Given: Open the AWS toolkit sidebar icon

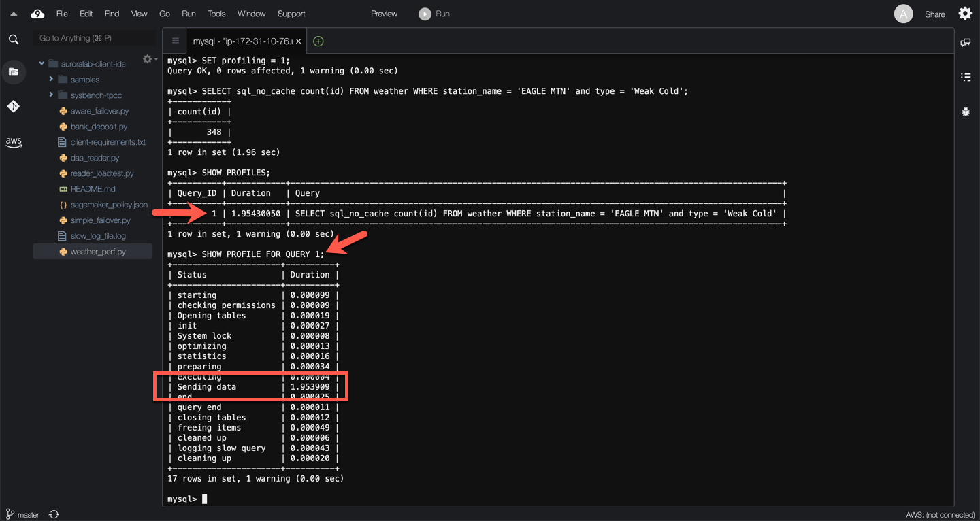Looking at the screenshot, I should [x=14, y=142].
